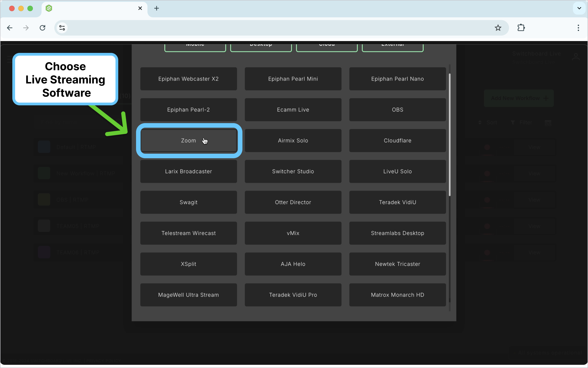Pick Teradek VidiU
The height and width of the screenshot is (368, 588).
point(398,202)
